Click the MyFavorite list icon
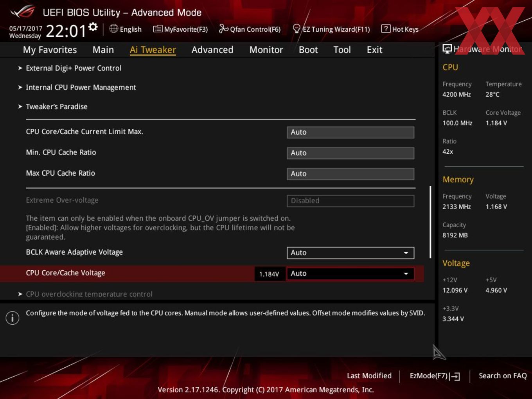The width and height of the screenshot is (532, 399). tap(158, 29)
